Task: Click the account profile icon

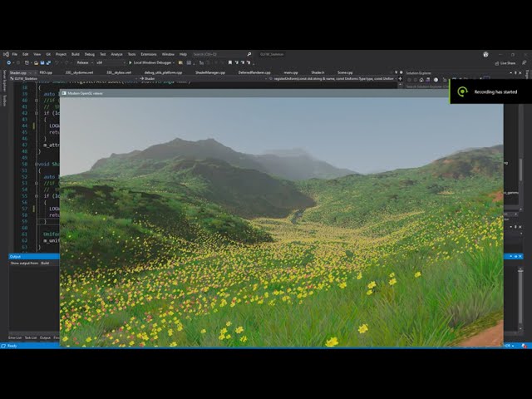Action: (485, 54)
